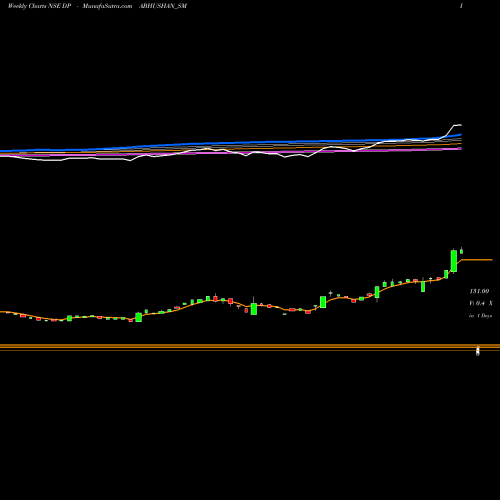
Task: Click the "Weekly Charts NSE DP" title text
Action: [39, 6]
